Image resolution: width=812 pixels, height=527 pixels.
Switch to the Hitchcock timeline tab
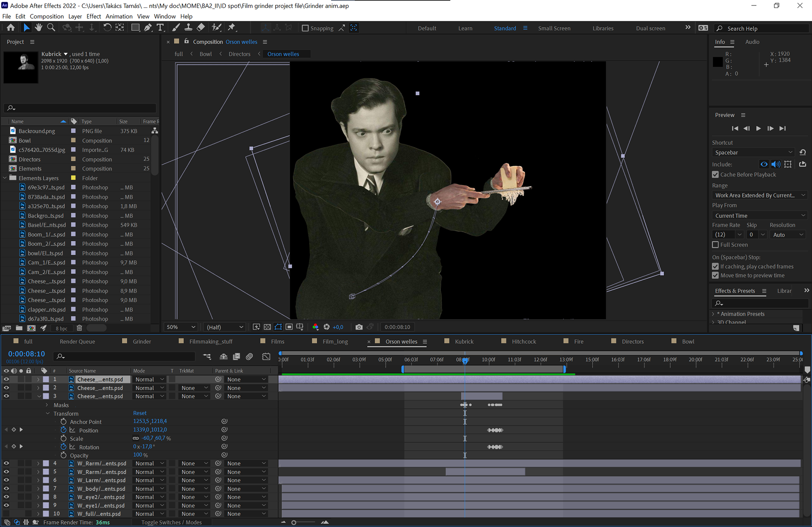[524, 342]
